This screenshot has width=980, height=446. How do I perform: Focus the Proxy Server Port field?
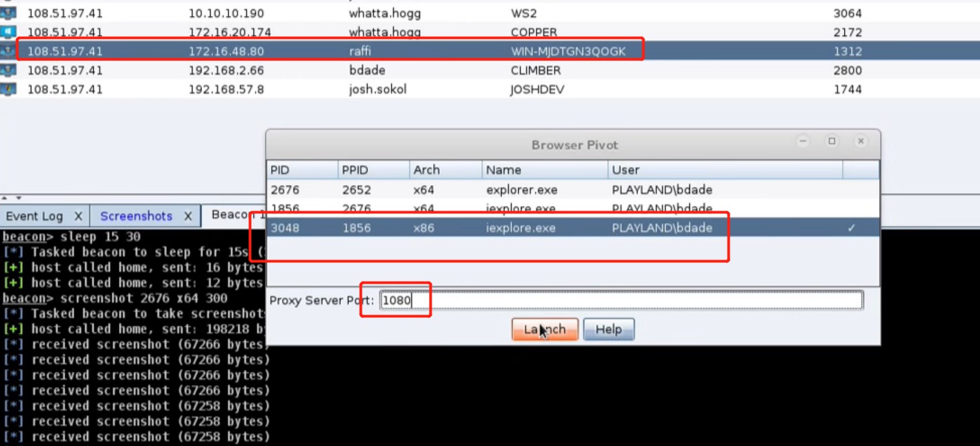click(621, 300)
